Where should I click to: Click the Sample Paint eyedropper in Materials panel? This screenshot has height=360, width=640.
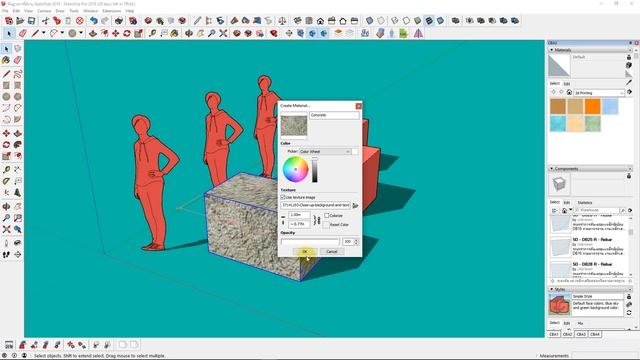[629, 82]
